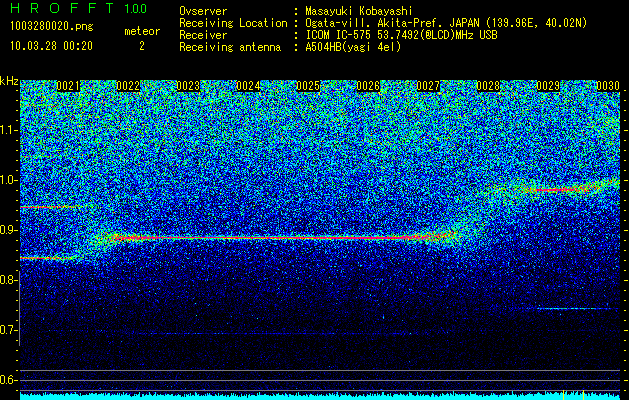Click the 0022 time marker
This screenshot has height=400, width=629.
click(128, 86)
